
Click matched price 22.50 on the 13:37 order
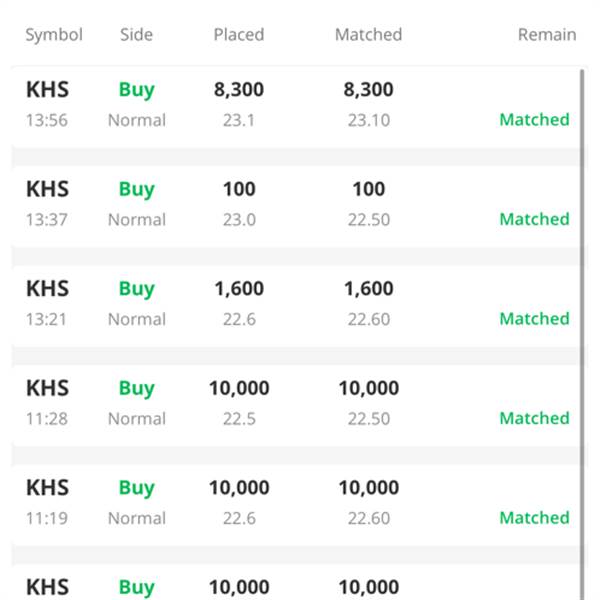368,220
